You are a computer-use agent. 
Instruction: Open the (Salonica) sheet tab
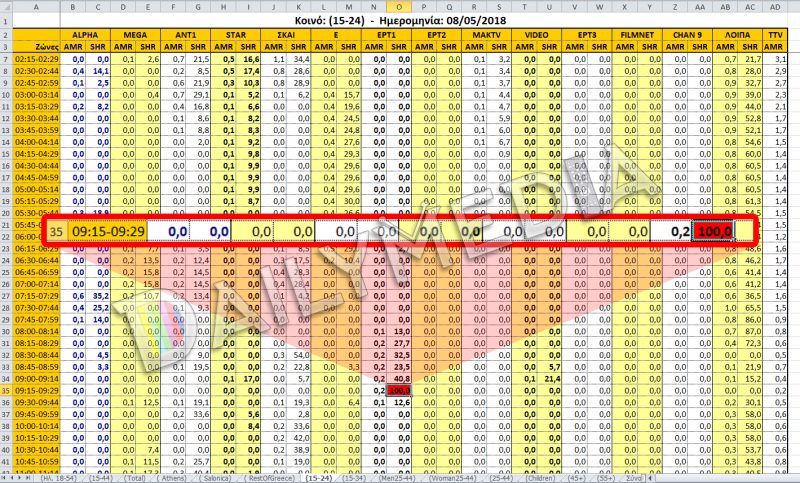pyautogui.click(x=215, y=478)
